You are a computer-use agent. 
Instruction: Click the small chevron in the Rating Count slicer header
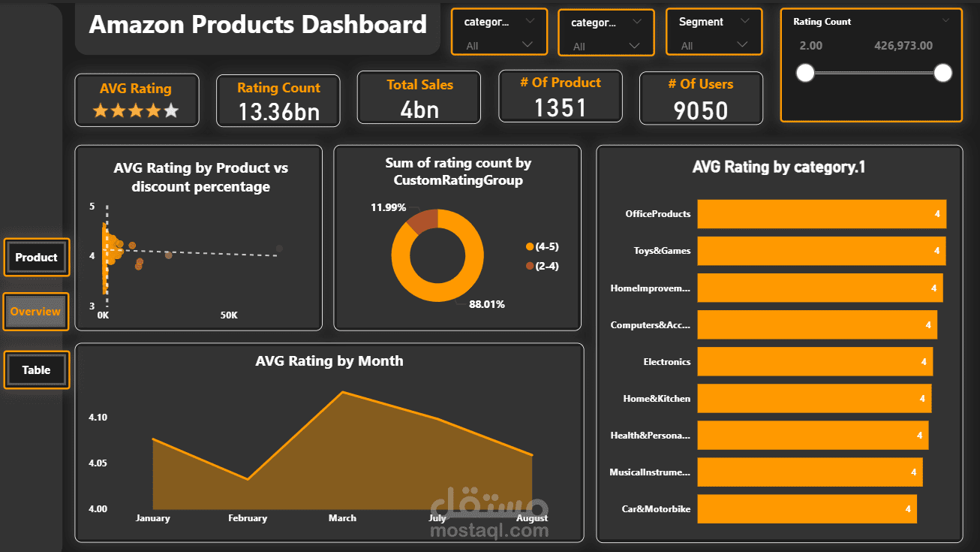pyautogui.click(x=945, y=21)
